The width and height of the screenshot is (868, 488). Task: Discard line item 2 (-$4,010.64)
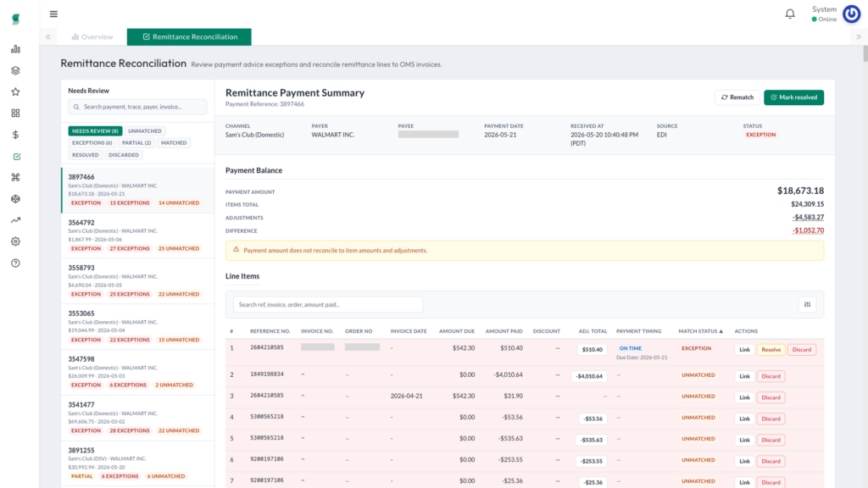coord(771,376)
